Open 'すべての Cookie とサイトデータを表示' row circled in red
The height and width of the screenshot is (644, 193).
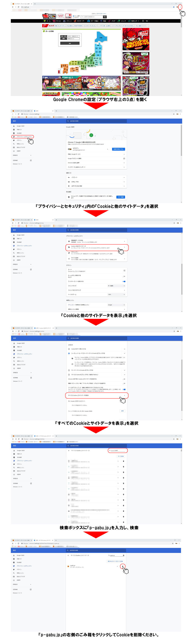tap(97, 395)
